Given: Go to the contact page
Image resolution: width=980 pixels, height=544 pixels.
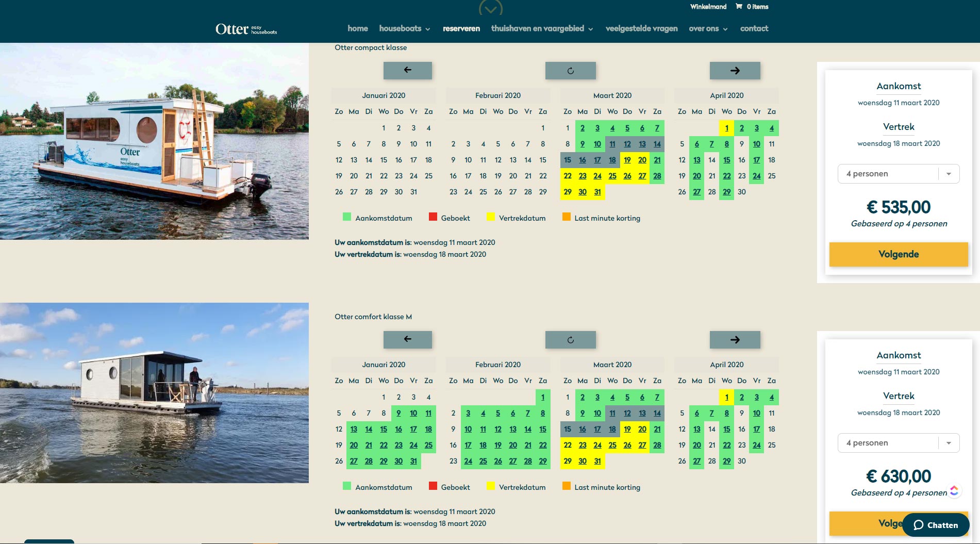Looking at the screenshot, I should pos(754,29).
